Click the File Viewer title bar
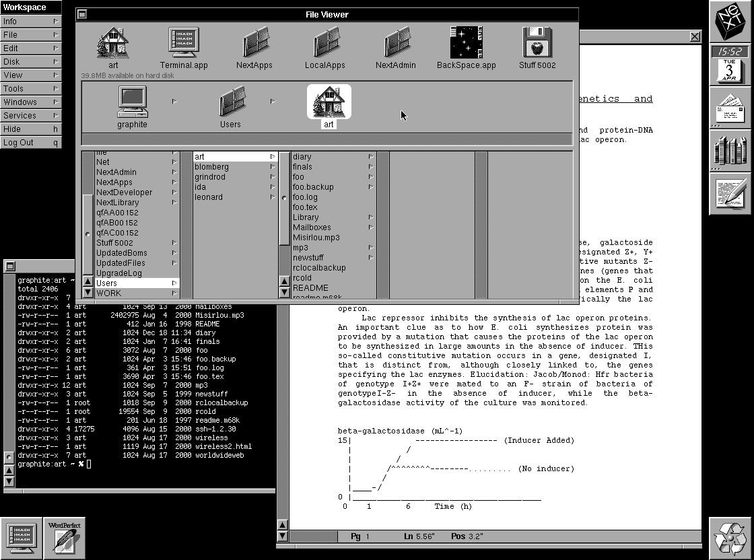This screenshot has width=754, height=560. (x=327, y=14)
